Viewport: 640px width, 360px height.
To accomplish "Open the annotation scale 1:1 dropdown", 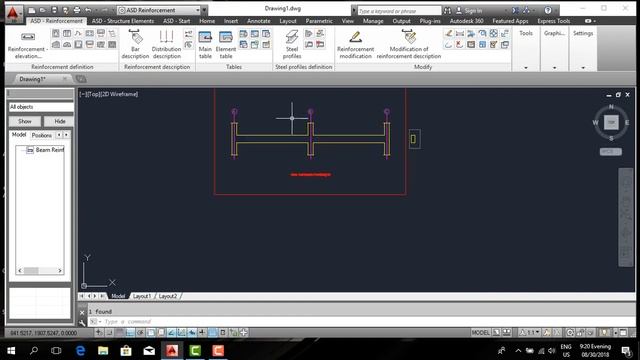I will (529, 333).
